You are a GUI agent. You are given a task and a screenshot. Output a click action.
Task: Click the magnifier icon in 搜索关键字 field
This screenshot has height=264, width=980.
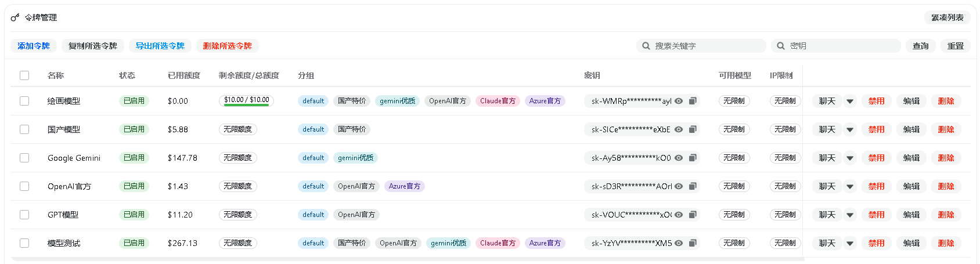[646, 46]
